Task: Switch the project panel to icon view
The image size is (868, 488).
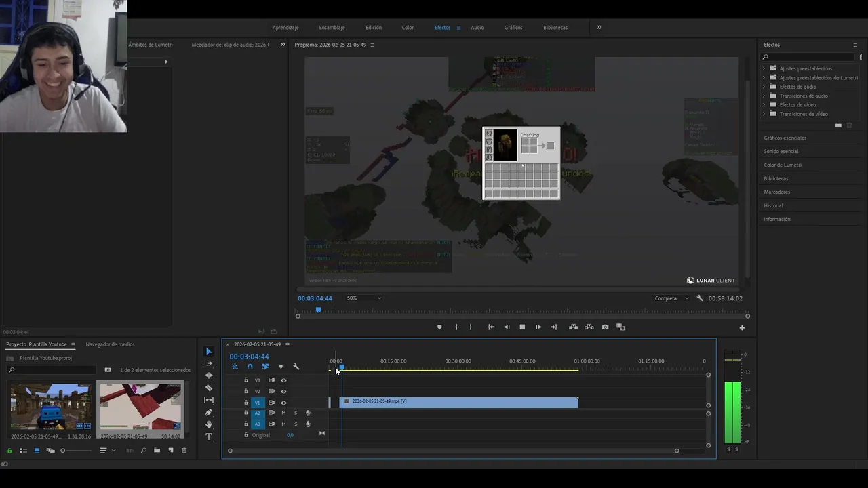Action: (37, 450)
